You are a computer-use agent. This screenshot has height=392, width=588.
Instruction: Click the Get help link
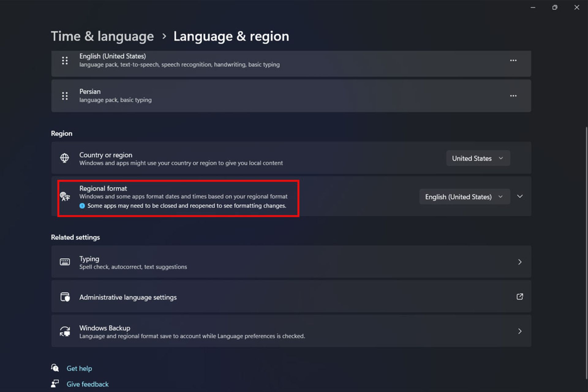[79, 368]
